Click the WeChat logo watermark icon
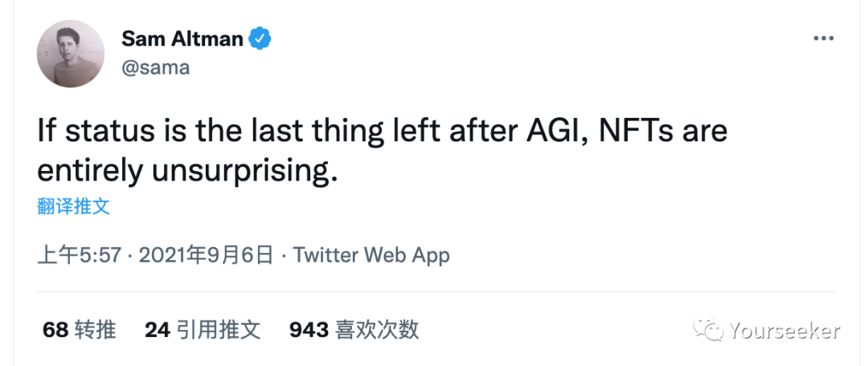The image size is (868, 366). (x=710, y=329)
